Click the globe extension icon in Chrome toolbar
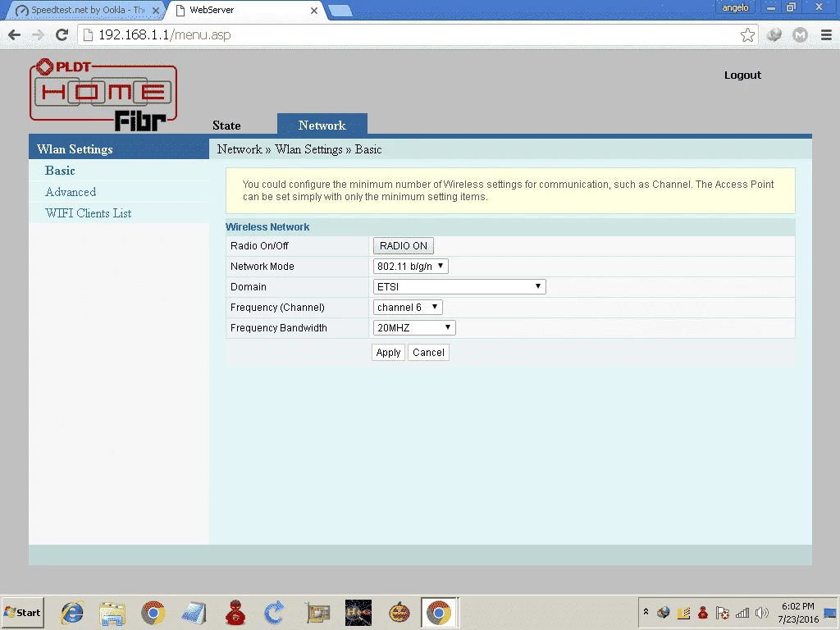The image size is (840, 630). click(x=774, y=34)
